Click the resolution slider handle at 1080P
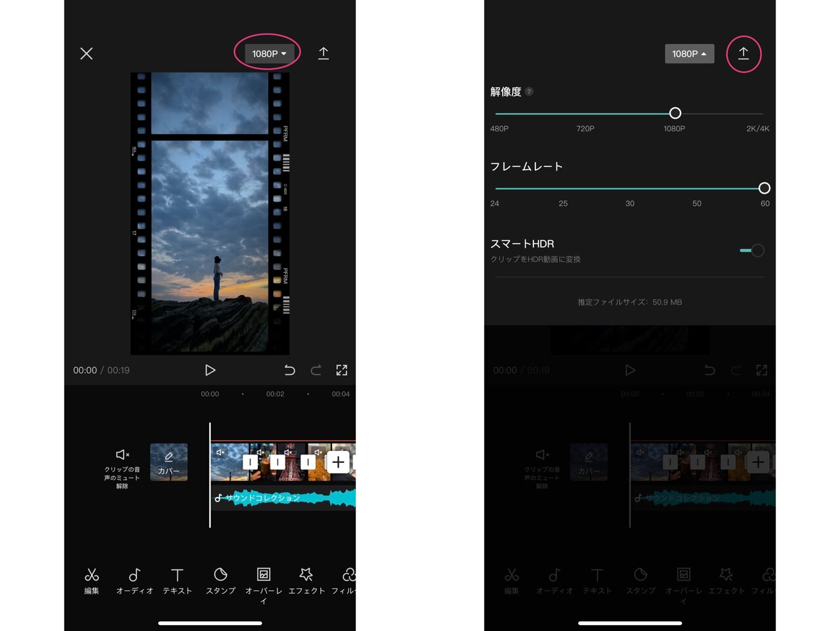840x631 pixels. click(675, 113)
